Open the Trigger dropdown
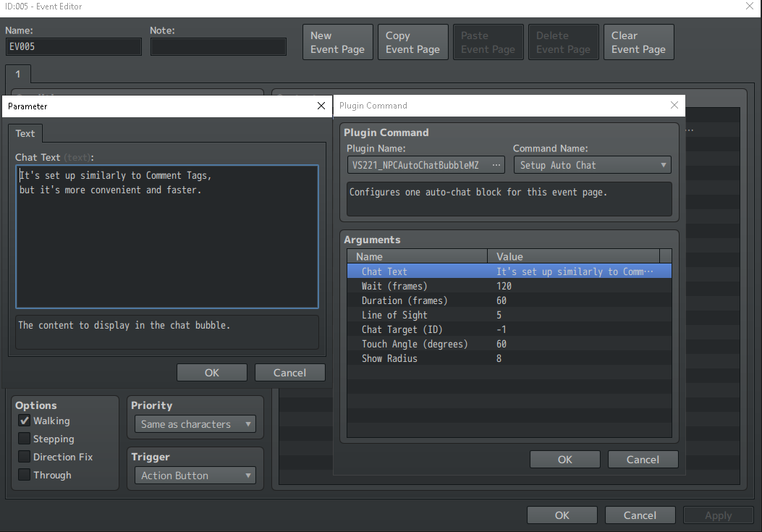This screenshot has width=762, height=532. (195, 476)
